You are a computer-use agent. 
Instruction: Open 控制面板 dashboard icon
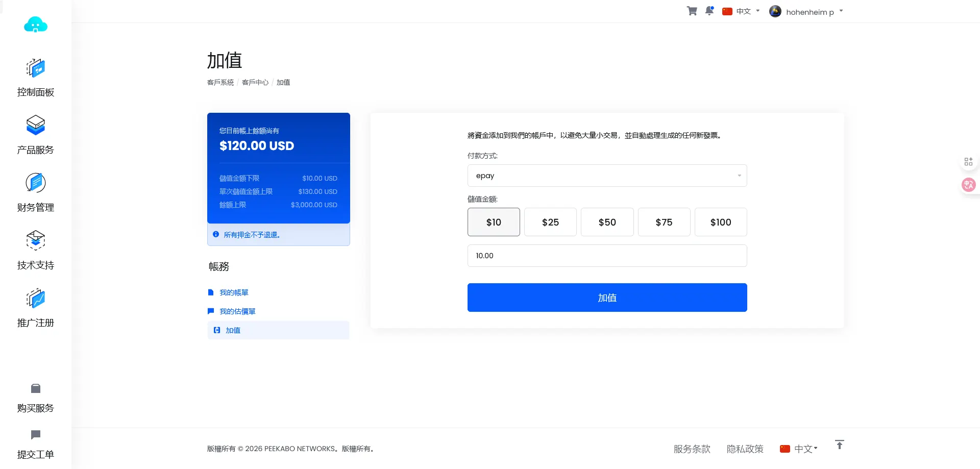(x=36, y=68)
